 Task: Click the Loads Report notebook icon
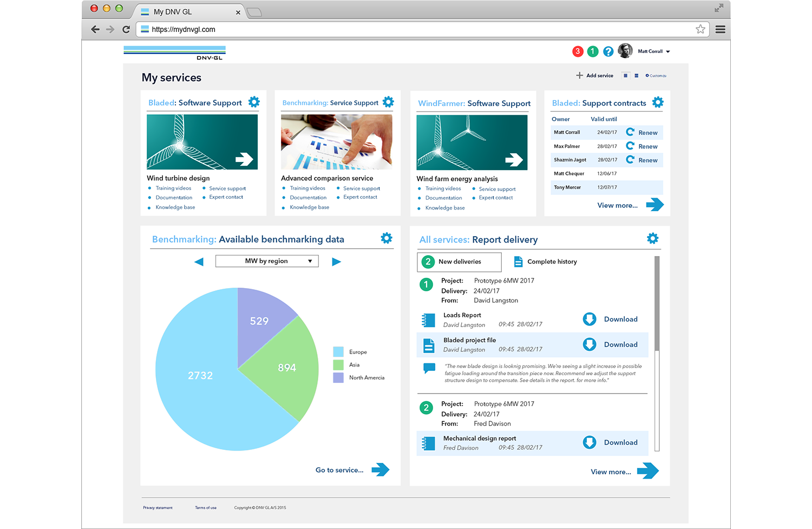tap(428, 320)
